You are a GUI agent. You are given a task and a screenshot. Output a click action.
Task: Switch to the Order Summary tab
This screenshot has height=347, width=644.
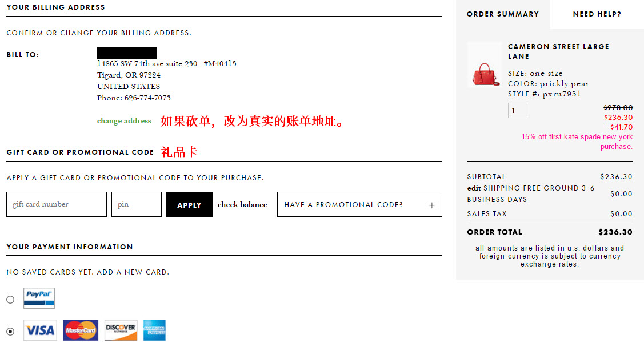pos(503,14)
